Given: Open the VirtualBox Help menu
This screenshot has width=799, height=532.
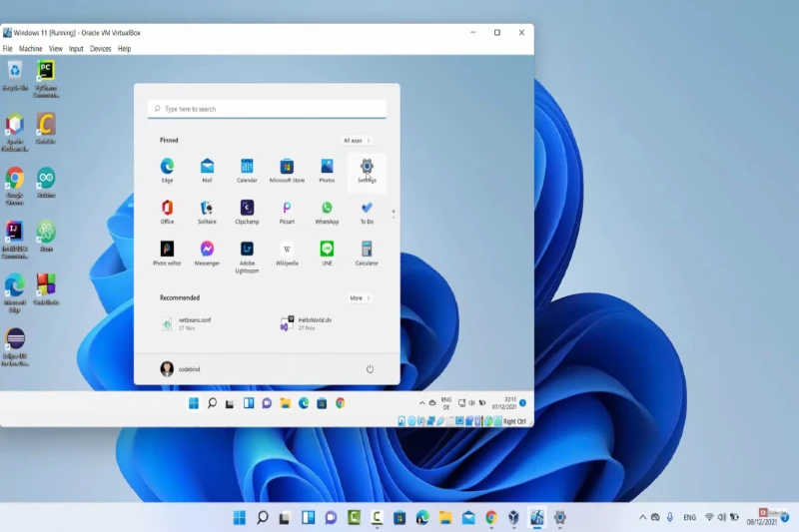Looking at the screenshot, I should pyautogui.click(x=124, y=49).
